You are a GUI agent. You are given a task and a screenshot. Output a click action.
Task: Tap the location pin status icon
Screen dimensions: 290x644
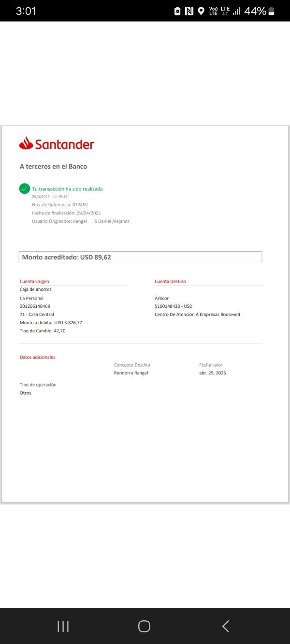(x=201, y=11)
